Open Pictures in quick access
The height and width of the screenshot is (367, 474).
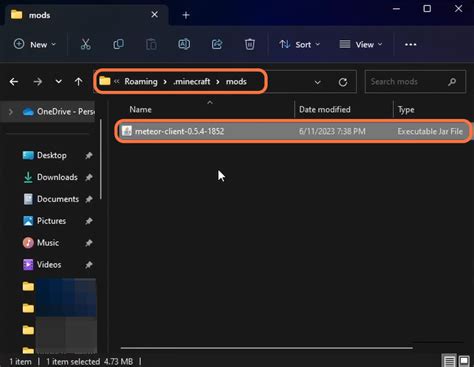[x=51, y=221]
